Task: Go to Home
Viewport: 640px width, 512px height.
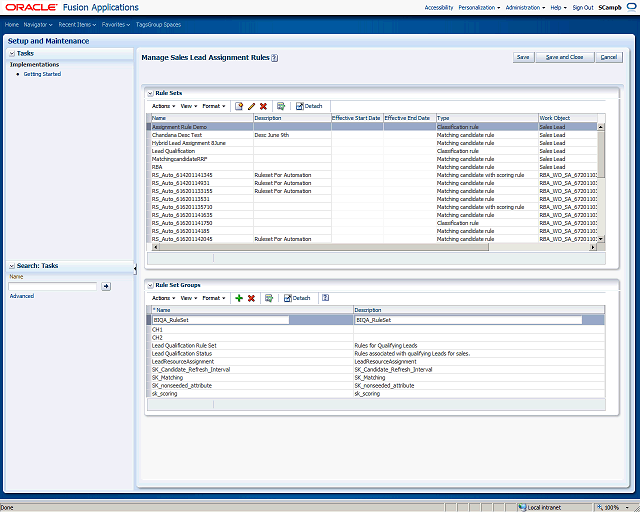Action: (x=12, y=24)
